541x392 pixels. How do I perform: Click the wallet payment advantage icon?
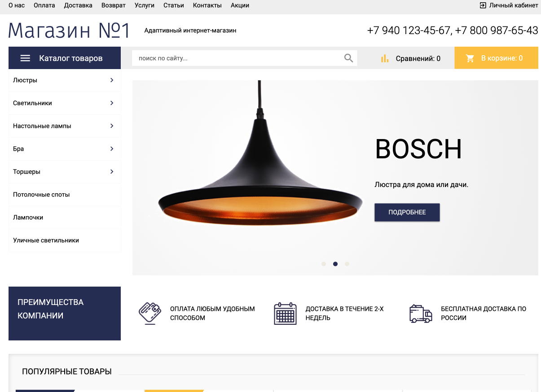(150, 314)
